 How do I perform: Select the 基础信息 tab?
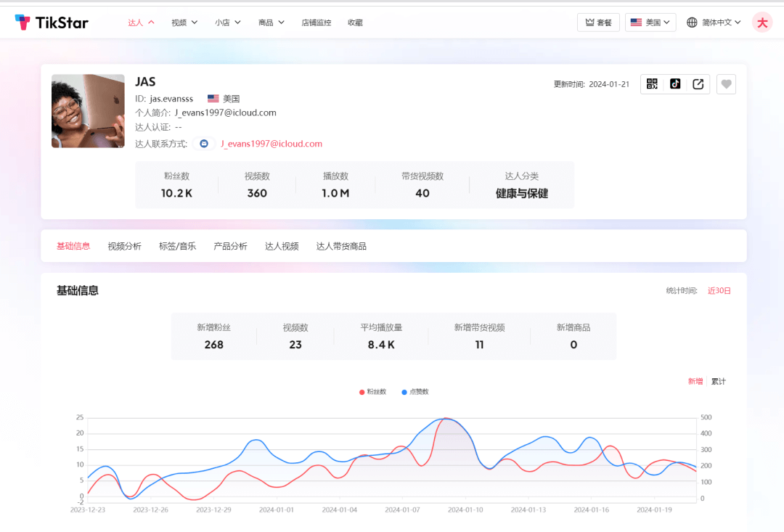73,246
